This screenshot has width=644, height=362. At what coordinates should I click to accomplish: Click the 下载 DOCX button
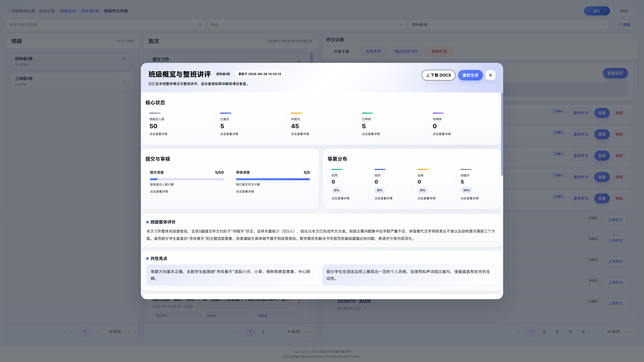tap(438, 75)
